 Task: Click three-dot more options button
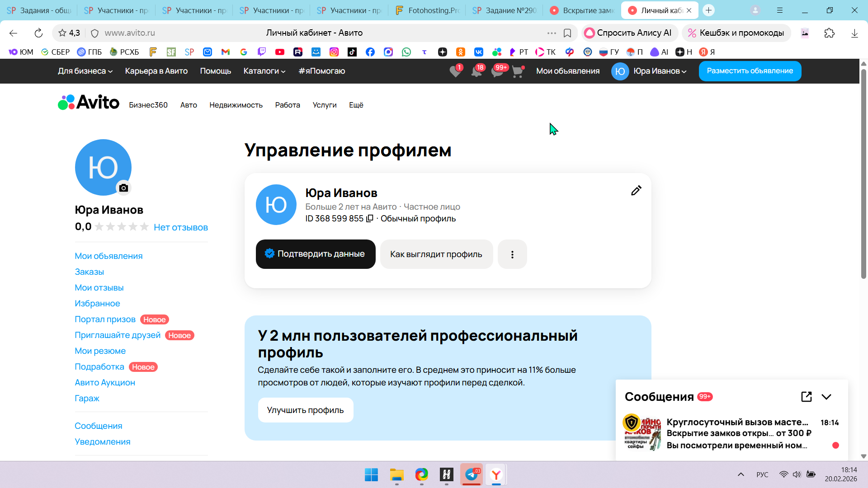[512, 254]
